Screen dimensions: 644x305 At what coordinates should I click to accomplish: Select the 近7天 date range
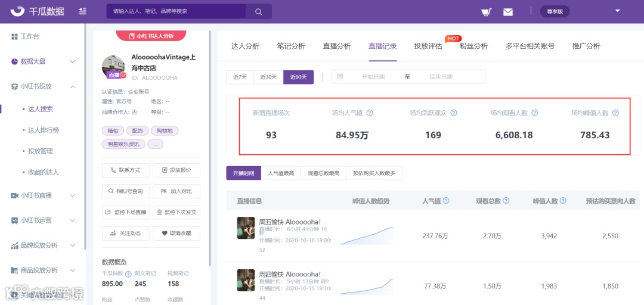(x=240, y=77)
